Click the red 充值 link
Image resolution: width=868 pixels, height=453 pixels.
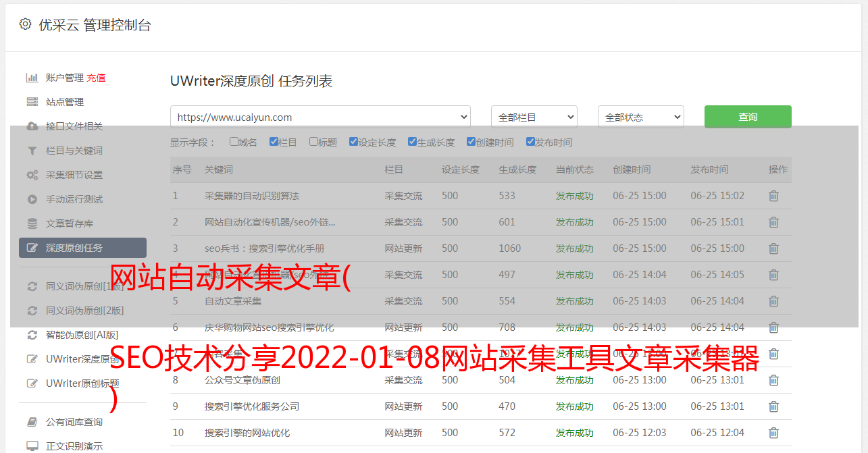click(96, 78)
